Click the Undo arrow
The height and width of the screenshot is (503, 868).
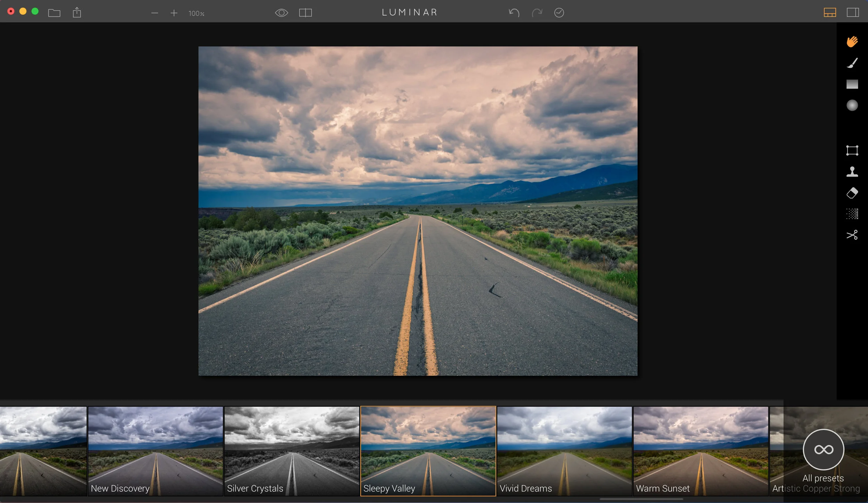pos(514,13)
